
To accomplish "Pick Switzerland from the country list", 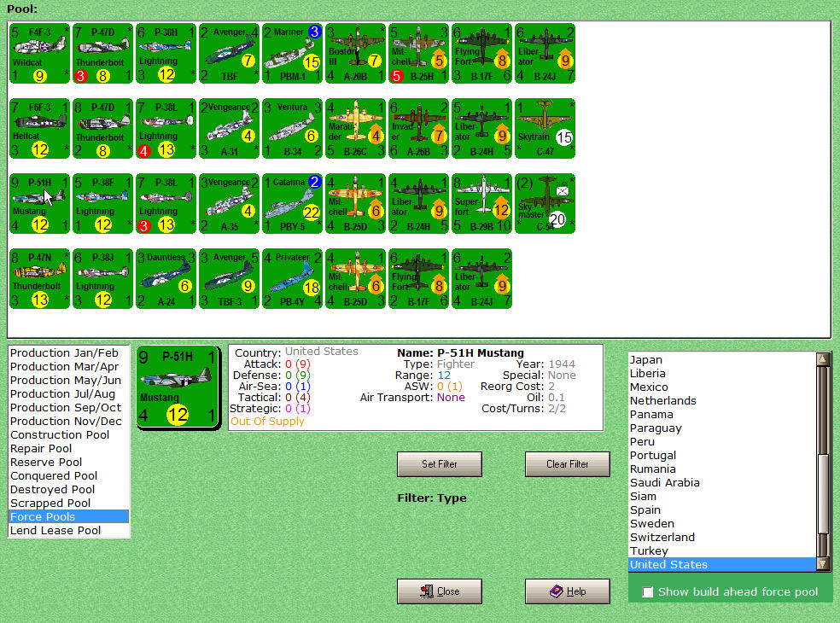I will click(722, 538).
